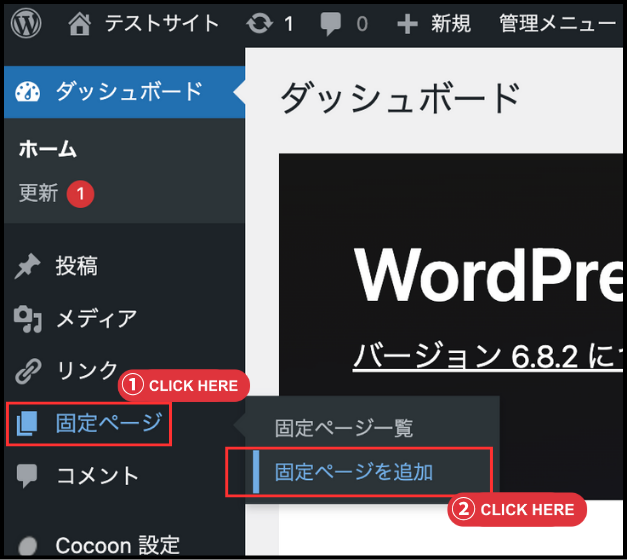This screenshot has width=627, height=560.
Task: Click the update count 1 in admin bar
Action: tap(289, 24)
